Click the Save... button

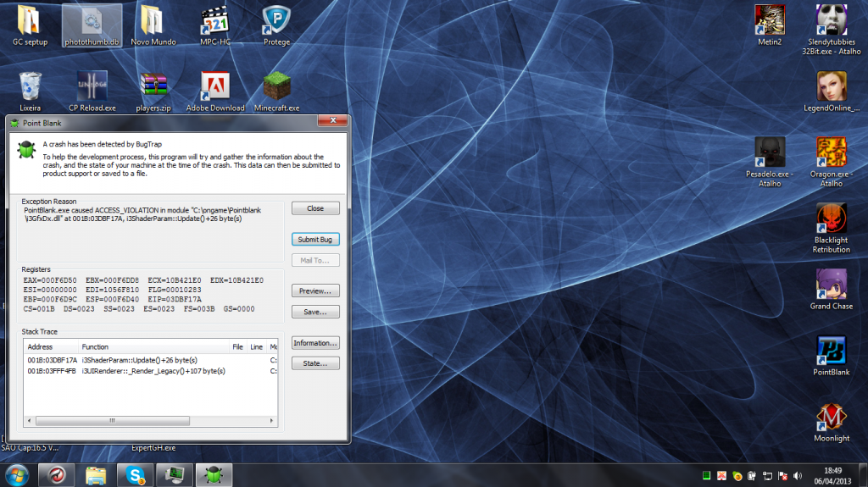point(315,312)
